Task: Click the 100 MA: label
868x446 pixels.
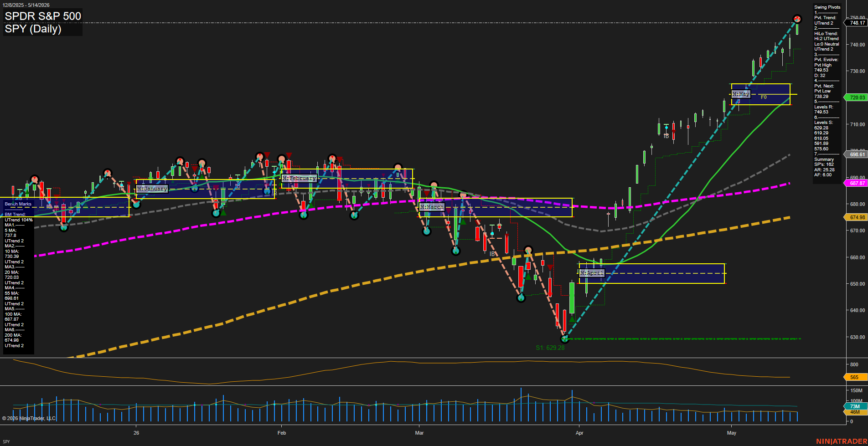Action: (13, 314)
